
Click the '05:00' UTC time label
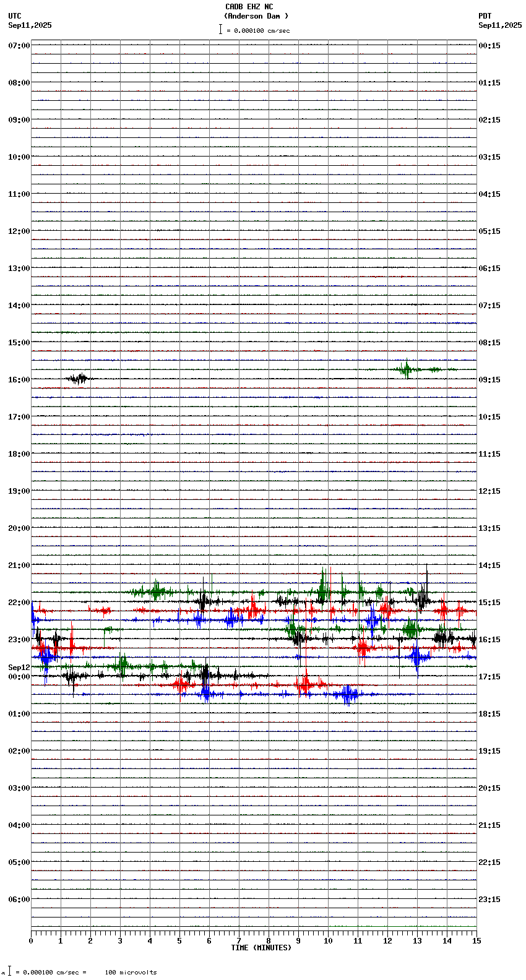click(19, 862)
